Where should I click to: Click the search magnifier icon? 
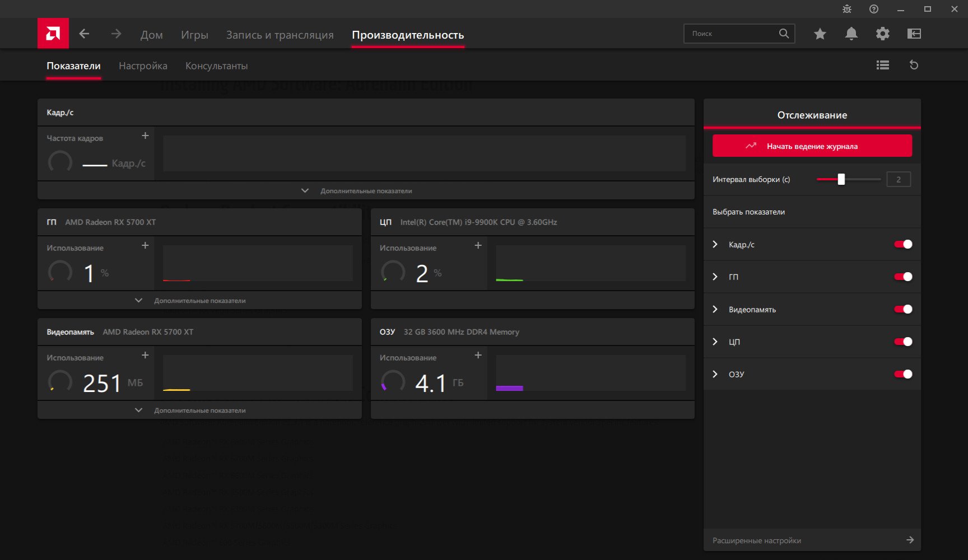pyautogui.click(x=784, y=34)
